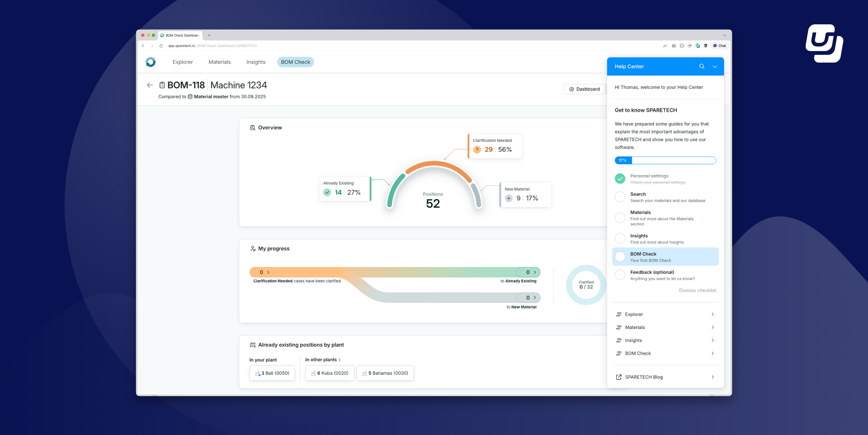The width and height of the screenshot is (868, 435).
Task: Click the browser back navigation arrow
Action: [x=143, y=46]
